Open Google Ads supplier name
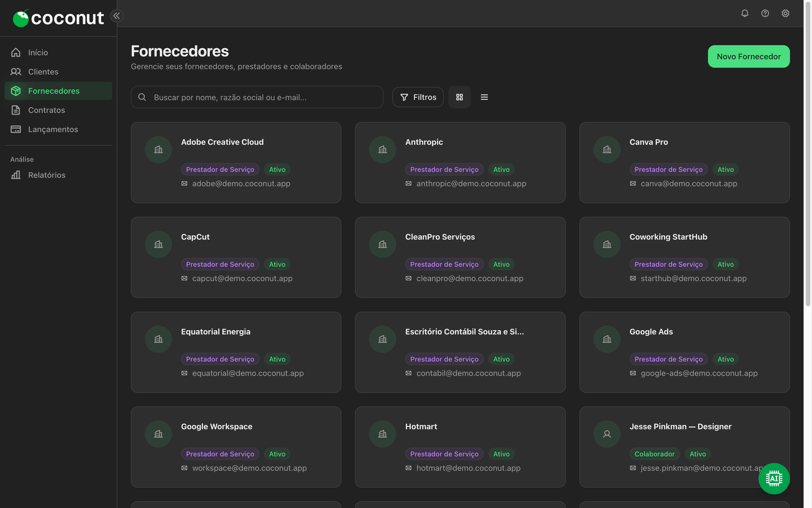The width and height of the screenshot is (812, 508). (x=651, y=332)
